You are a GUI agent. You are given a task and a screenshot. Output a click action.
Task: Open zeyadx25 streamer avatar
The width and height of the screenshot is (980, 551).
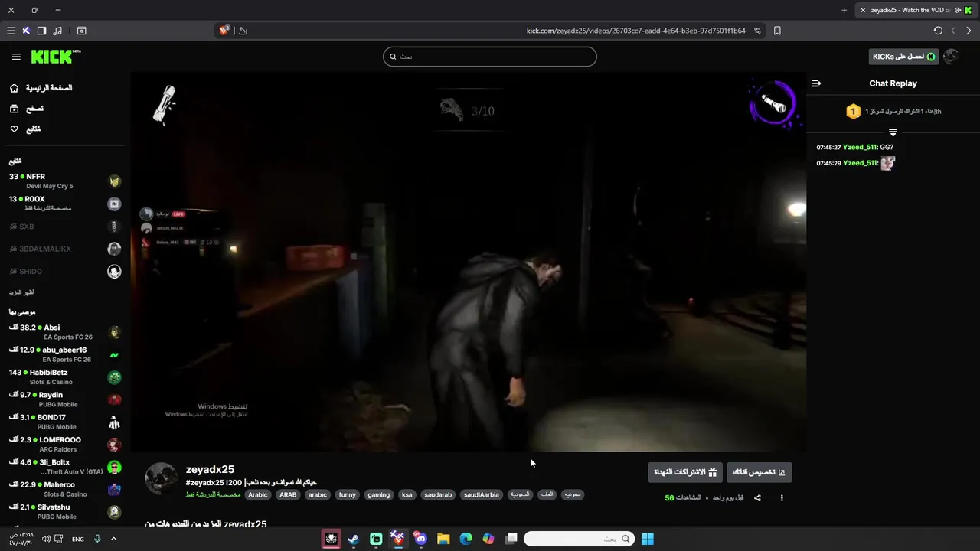click(x=161, y=478)
